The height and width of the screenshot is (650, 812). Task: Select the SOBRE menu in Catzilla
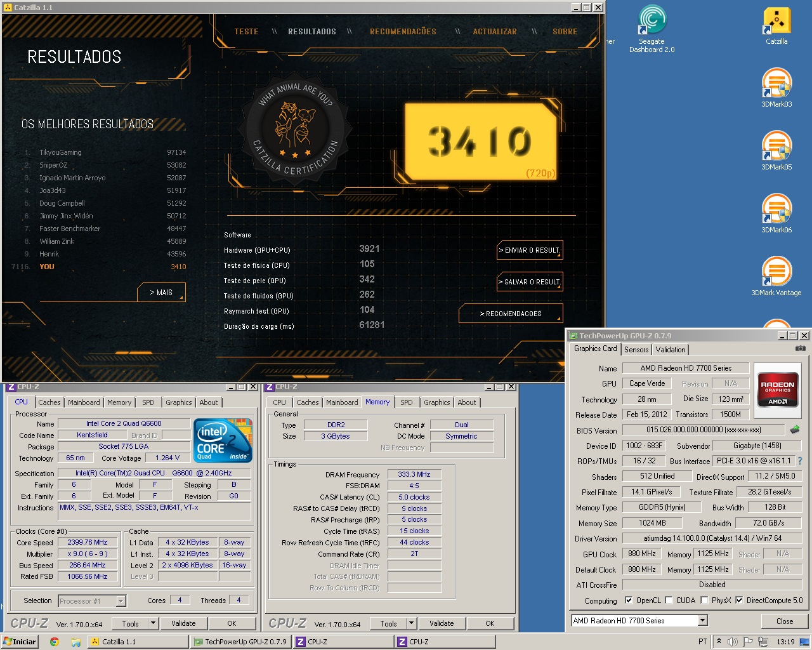point(565,31)
